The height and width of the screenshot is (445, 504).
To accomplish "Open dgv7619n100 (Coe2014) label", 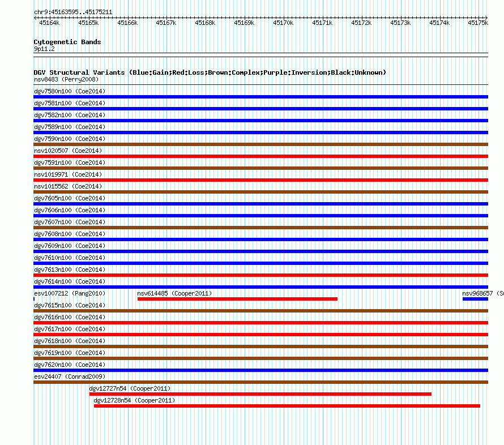I will pyautogui.click(x=70, y=353).
